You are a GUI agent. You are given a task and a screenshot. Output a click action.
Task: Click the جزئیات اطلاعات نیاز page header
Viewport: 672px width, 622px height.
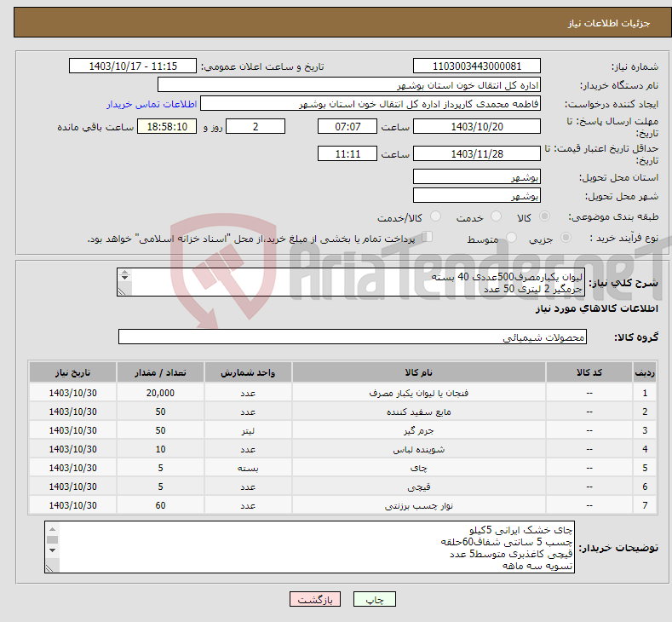609,23
